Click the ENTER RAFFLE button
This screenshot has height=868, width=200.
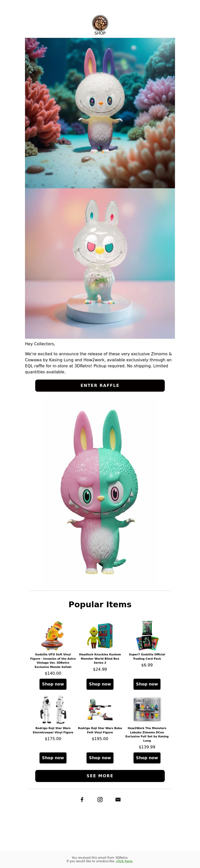pos(100,385)
